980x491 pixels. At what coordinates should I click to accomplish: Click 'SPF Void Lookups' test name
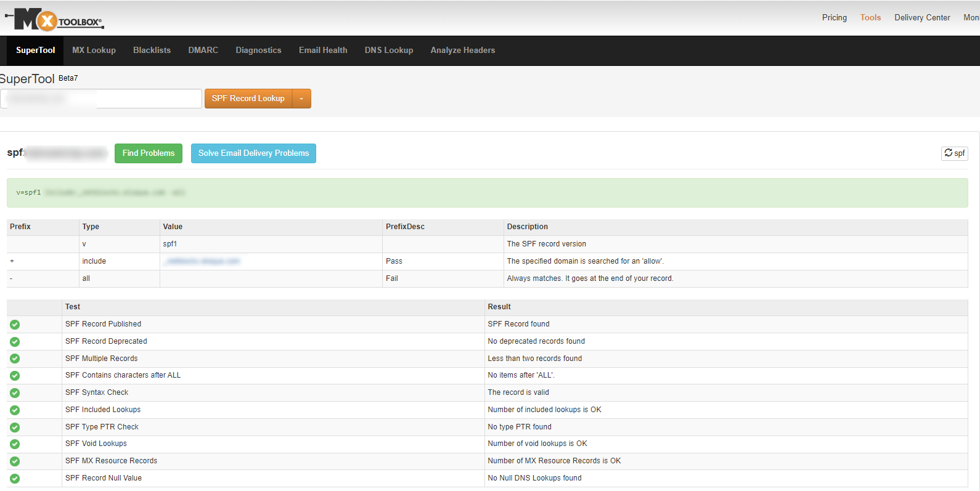click(96, 444)
